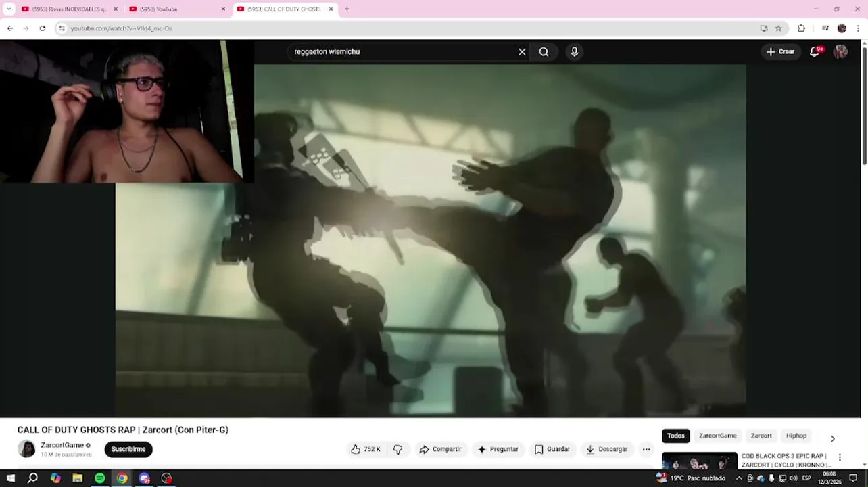
Task: Open the network icon in the system tray
Action: [x=782, y=478]
